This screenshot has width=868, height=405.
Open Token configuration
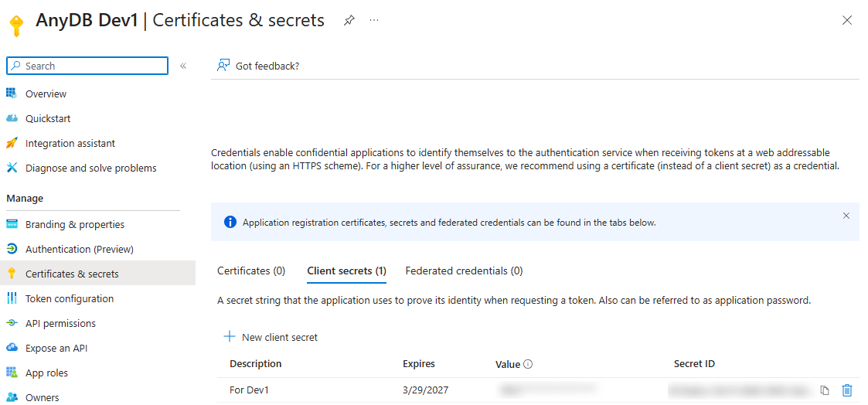pyautogui.click(x=70, y=299)
